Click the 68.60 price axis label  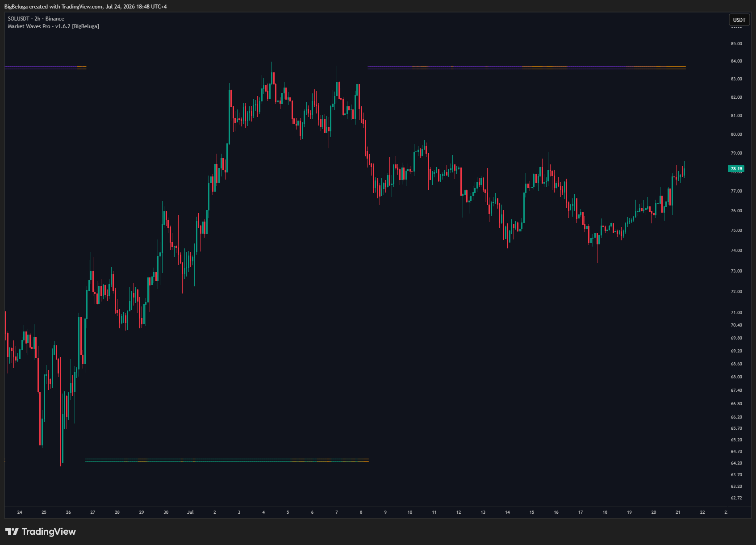click(x=736, y=364)
